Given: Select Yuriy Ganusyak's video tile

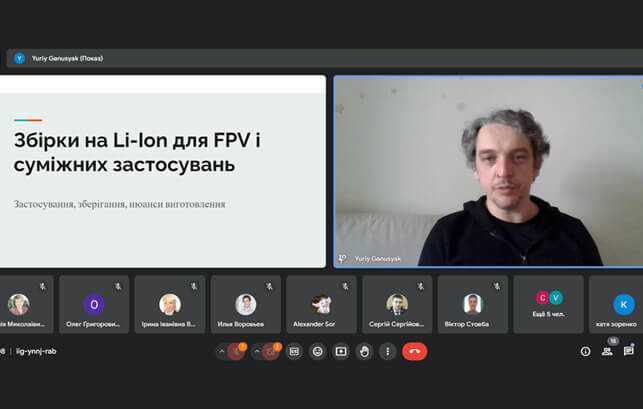Looking at the screenshot, I should (488, 171).
